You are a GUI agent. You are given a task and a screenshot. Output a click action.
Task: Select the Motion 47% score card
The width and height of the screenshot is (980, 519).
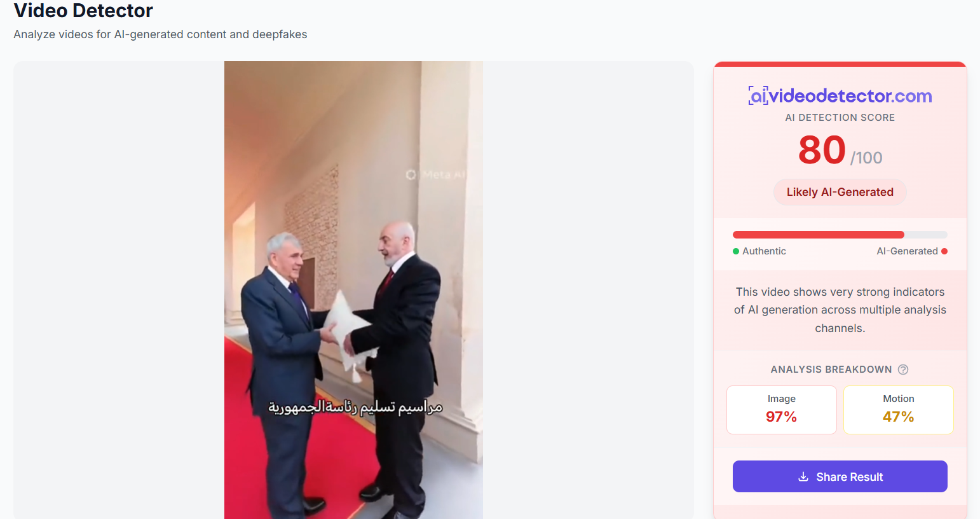coord(898,410)
